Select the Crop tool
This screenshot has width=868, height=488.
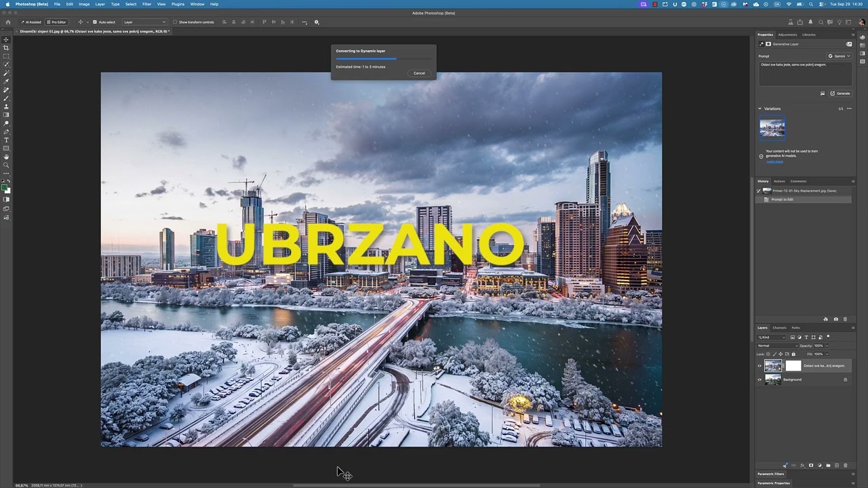6,47
